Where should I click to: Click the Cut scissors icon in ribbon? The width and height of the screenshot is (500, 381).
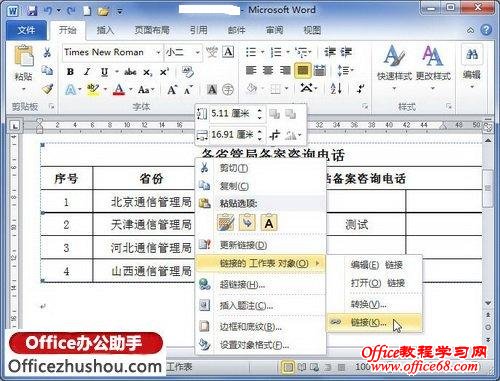tap(47, 52)
